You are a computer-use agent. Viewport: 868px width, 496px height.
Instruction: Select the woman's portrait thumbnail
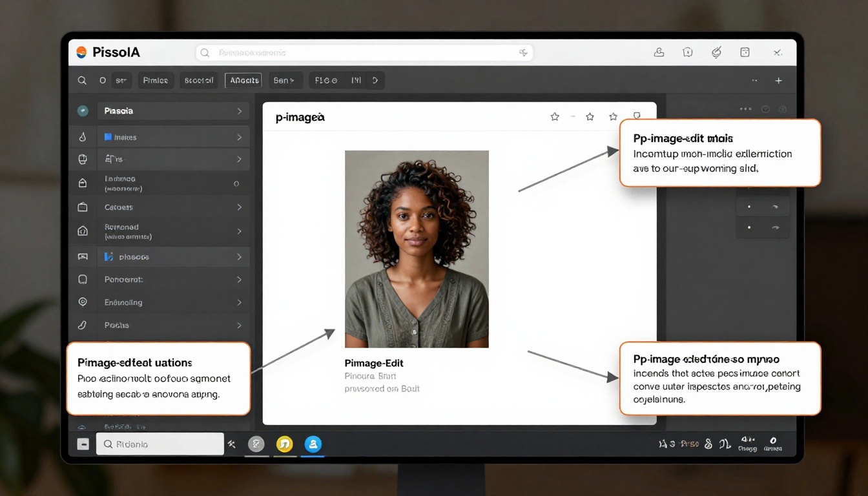click(x=417, y=249)
